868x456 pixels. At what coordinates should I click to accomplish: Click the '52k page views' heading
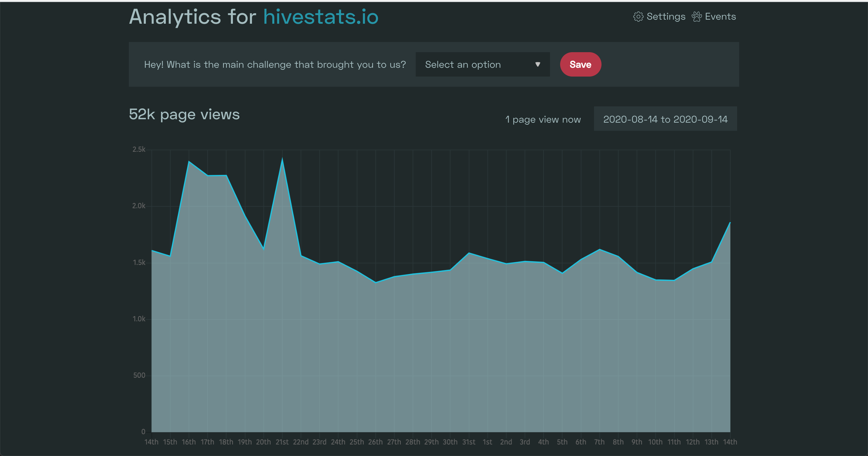click(184, 115)
